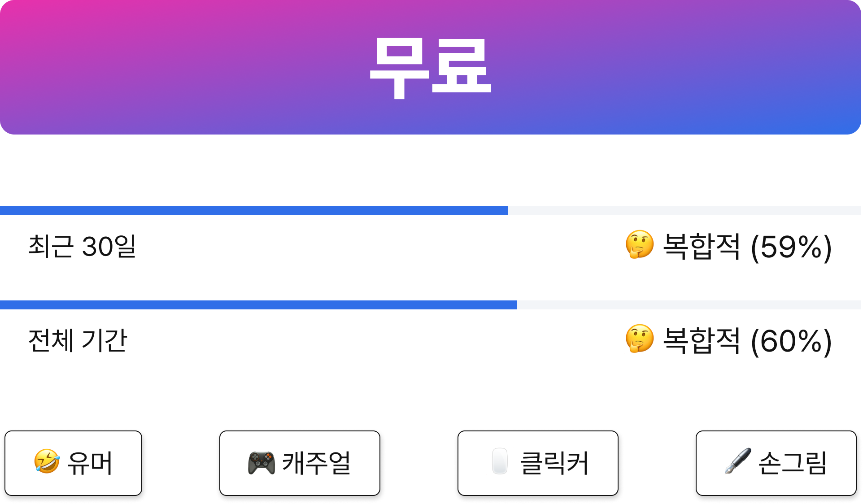This screenshot has height=504, width=863.
Task: Open the 클릭커 tag
Action: point(538,463)
